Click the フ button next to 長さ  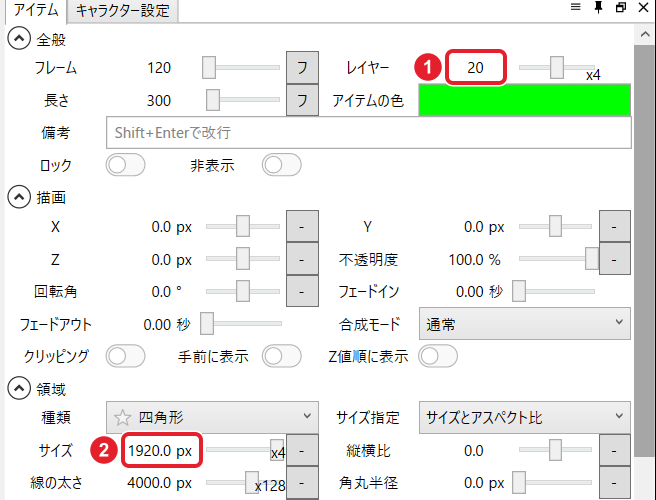click(x=302, y=100)
